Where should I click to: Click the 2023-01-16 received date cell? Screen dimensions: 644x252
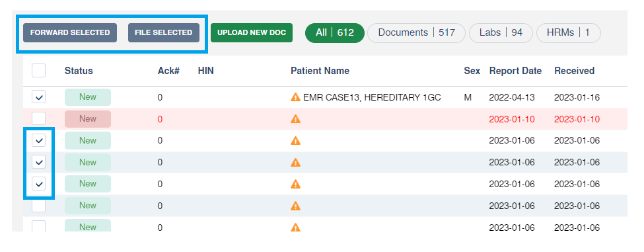tap(577, 97)
